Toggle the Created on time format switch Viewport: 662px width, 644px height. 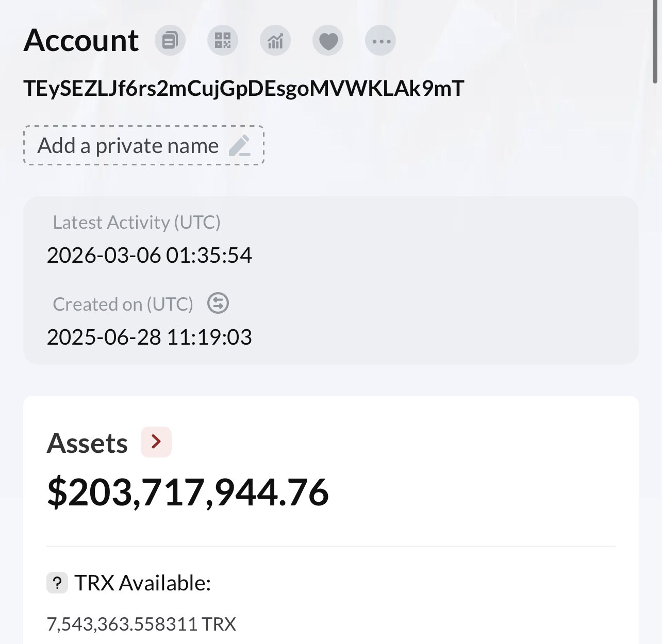click(218, 303)
